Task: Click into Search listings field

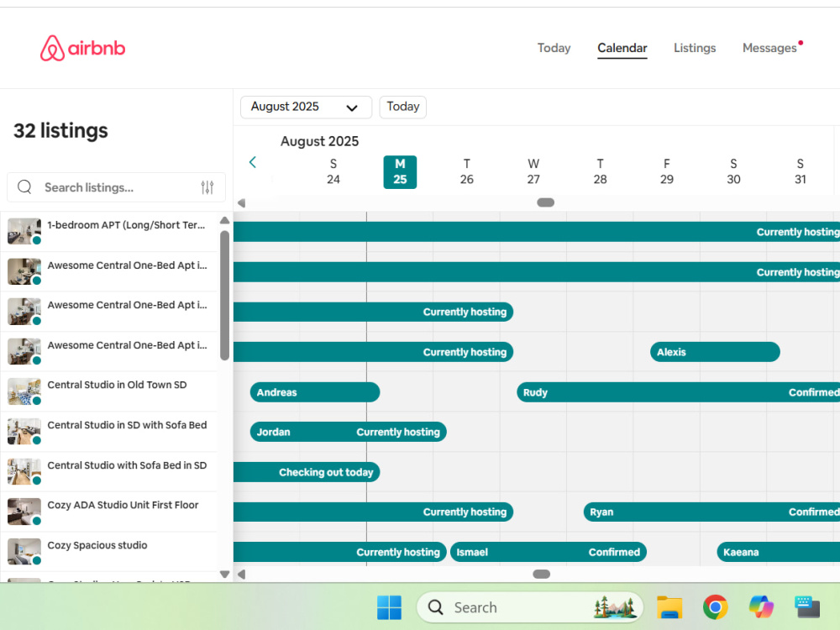Action: [x=116, y=187]
